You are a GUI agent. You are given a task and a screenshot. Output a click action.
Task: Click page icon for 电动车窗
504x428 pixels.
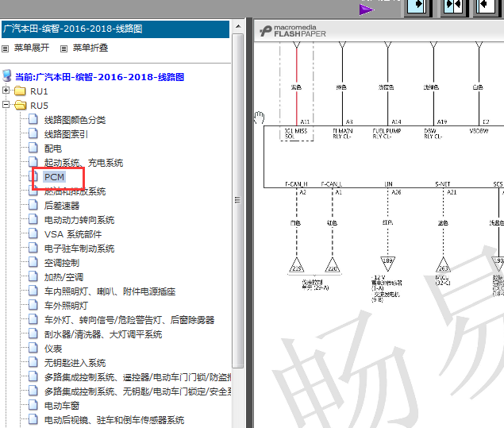pyautogui.click(x=33, y=405)
